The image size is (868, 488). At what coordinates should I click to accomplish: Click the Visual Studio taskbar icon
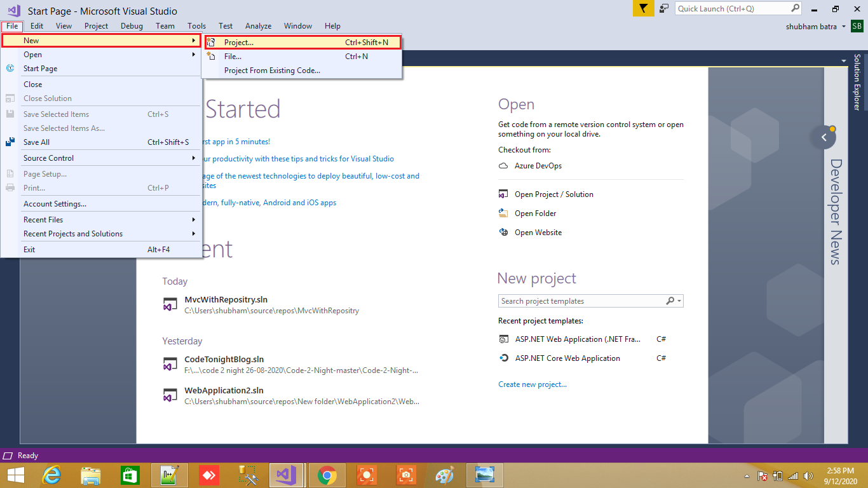287,475
